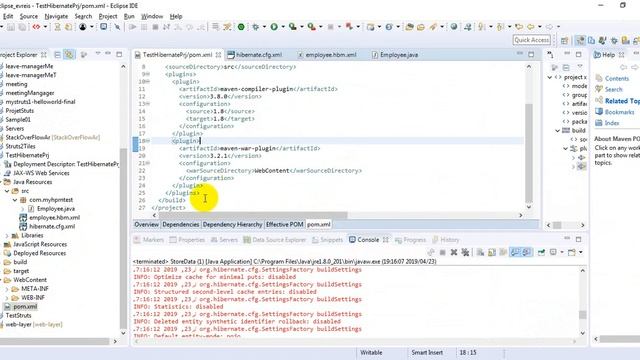
Task: Click the green circular coverage icon
Action: pyautogui.click(x=241, y=27)
